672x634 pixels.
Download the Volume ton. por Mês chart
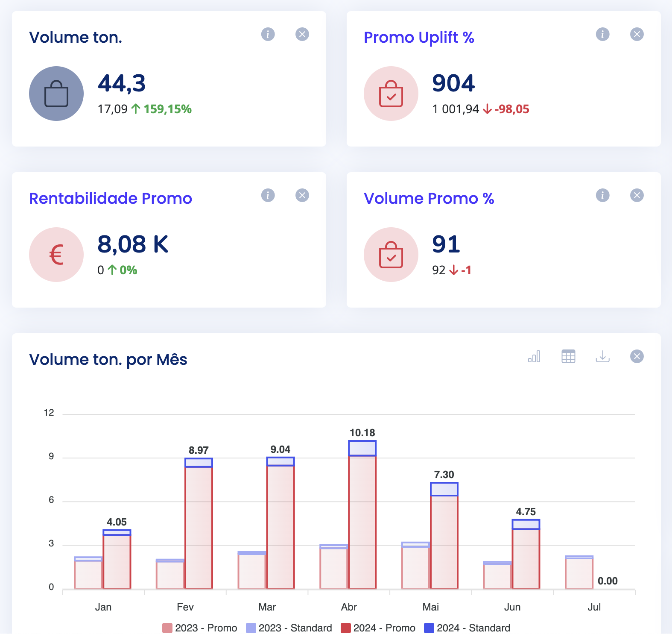point(602,356)
